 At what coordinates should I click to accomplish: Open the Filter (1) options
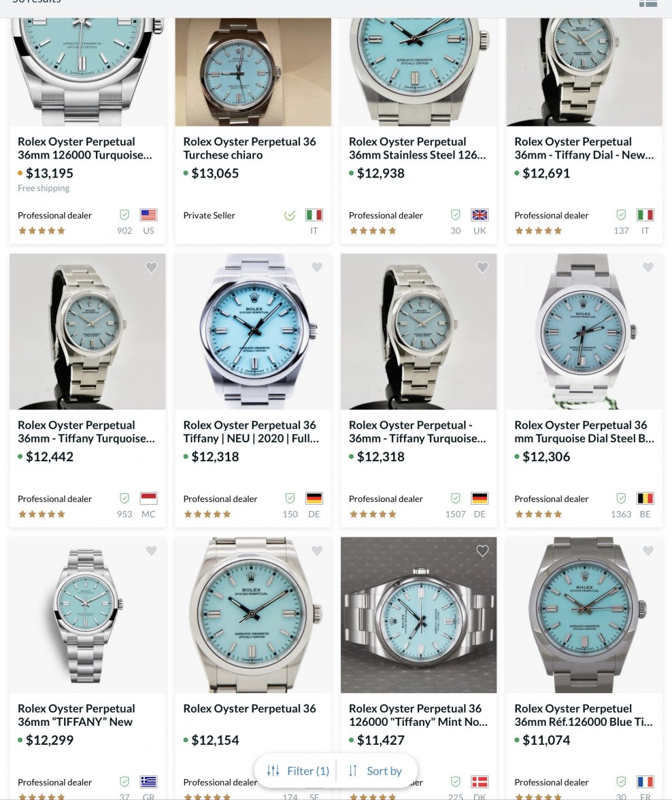tap(298, 771)
